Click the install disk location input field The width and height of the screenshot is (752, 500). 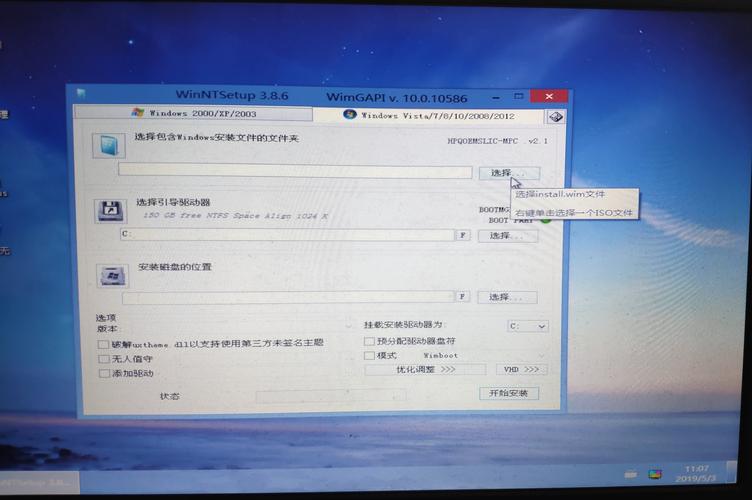[288, 297]
